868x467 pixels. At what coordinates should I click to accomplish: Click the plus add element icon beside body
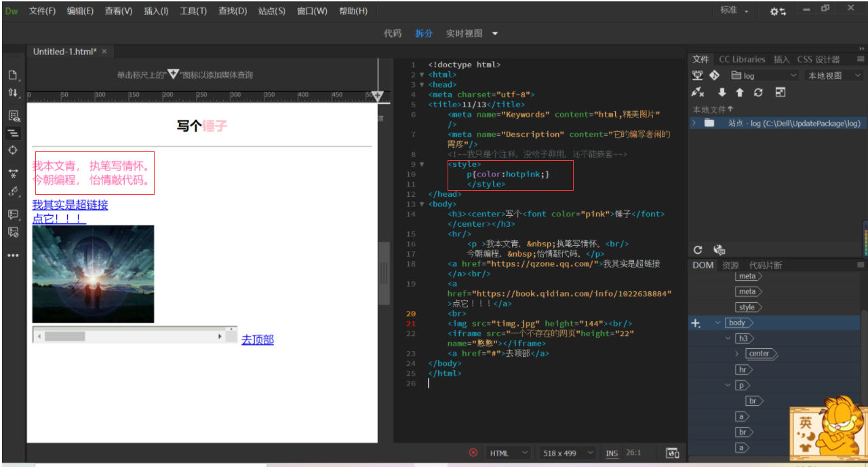click(x=695, y=323)
